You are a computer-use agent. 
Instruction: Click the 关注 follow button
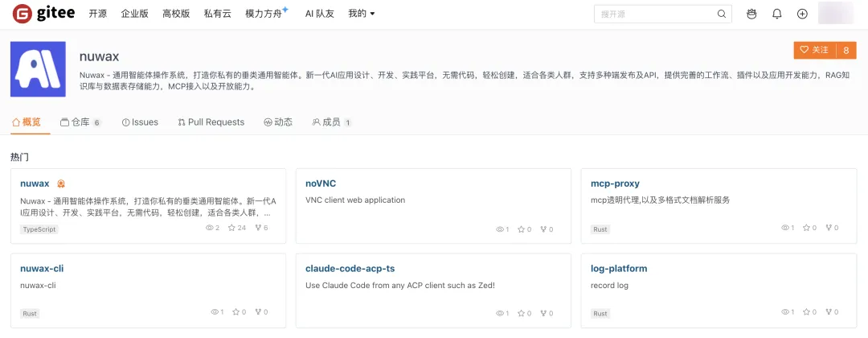[815, 50]
